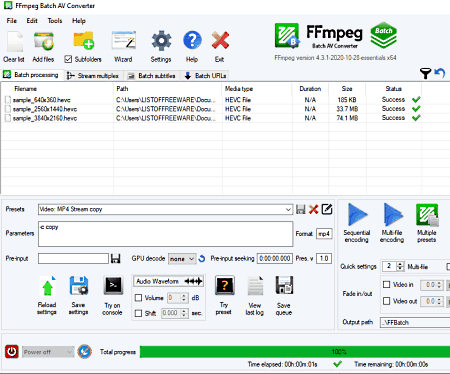Click the blue undo arrow icon

coord(440,73)
